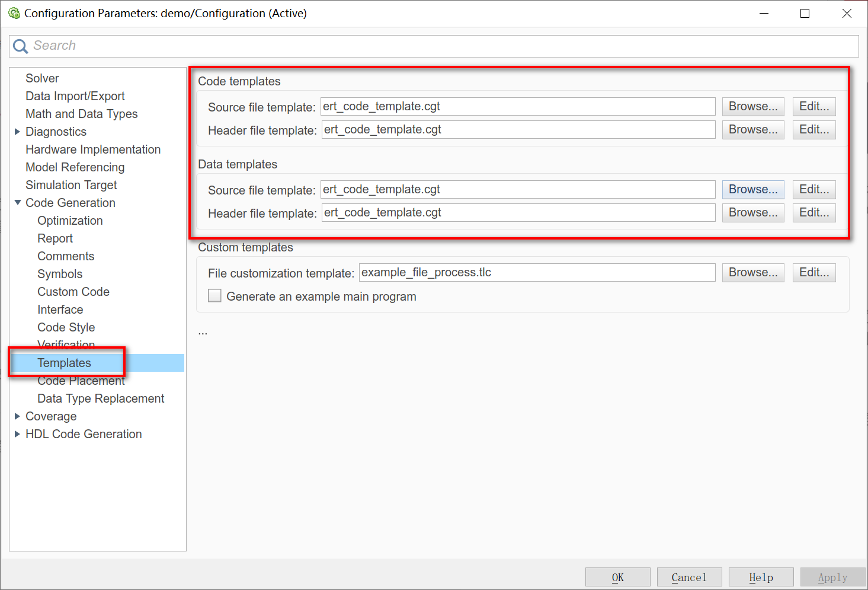Click the search magnifier icon
This screenshot has width=868, height=590.
point(20,46)
